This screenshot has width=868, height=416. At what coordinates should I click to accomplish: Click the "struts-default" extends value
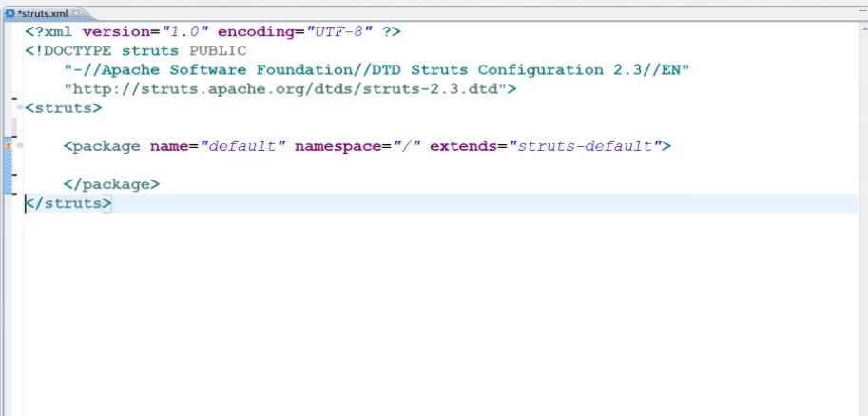coord(585,146)
